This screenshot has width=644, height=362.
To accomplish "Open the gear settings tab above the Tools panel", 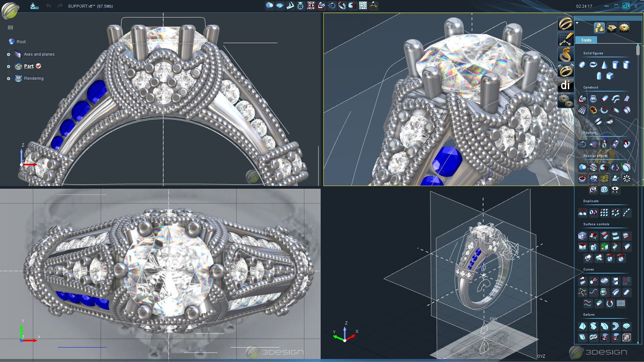I will 625,28.
